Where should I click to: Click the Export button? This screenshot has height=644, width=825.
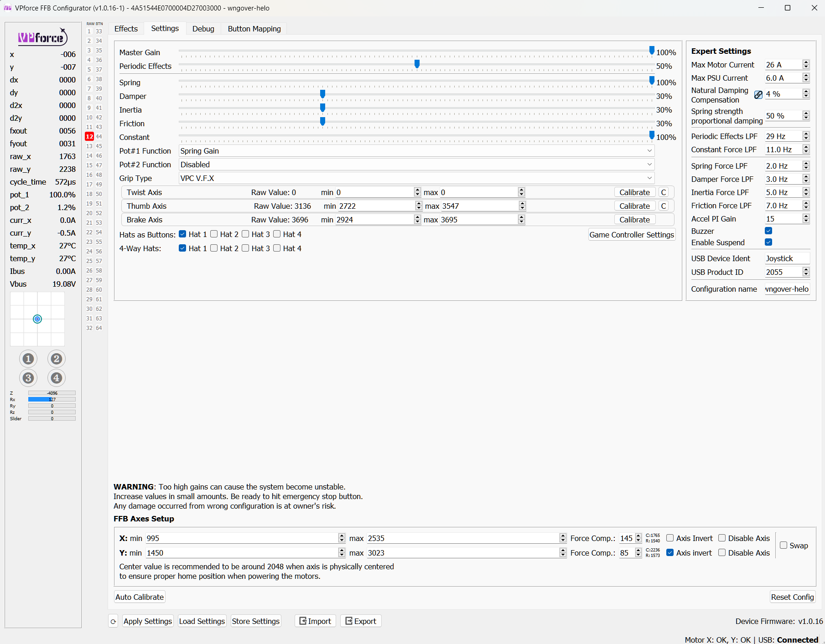pyautogui.click(x=361, y=621)
